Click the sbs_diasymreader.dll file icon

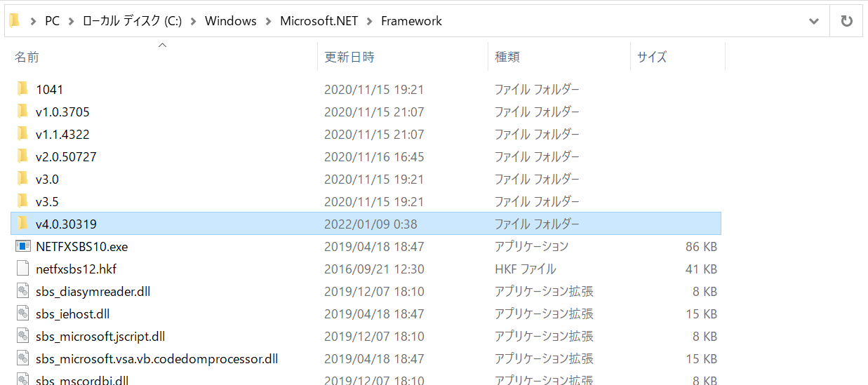23,292
